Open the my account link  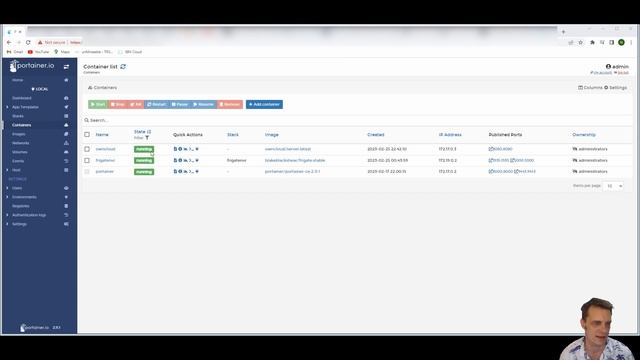point(601,73)
